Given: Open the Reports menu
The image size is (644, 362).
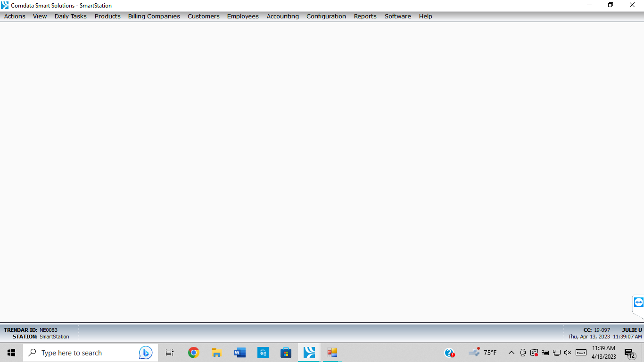Looking at the screenshot, I should click(x=365, y=16).
